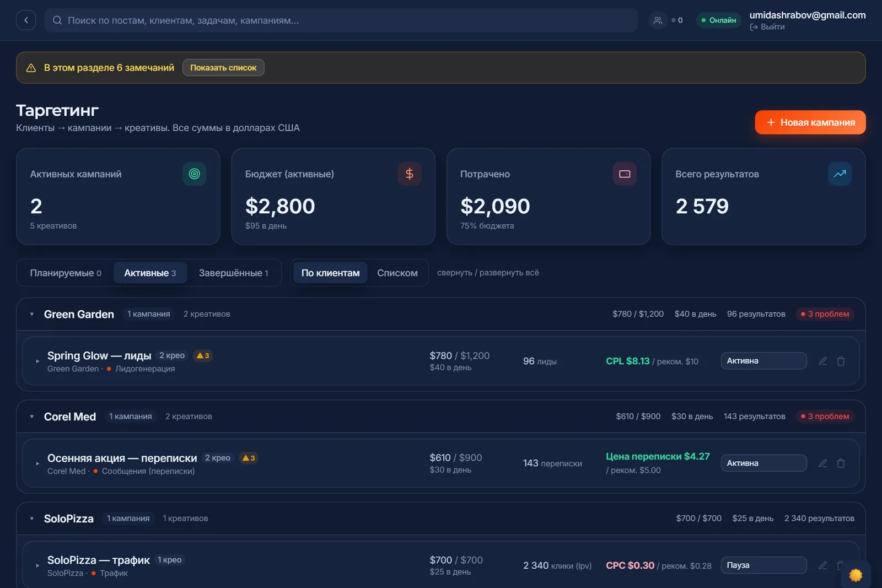The image size is (882, 588).
Task: Create a campaign with Новая кампания button
Action: click(810, 122)
